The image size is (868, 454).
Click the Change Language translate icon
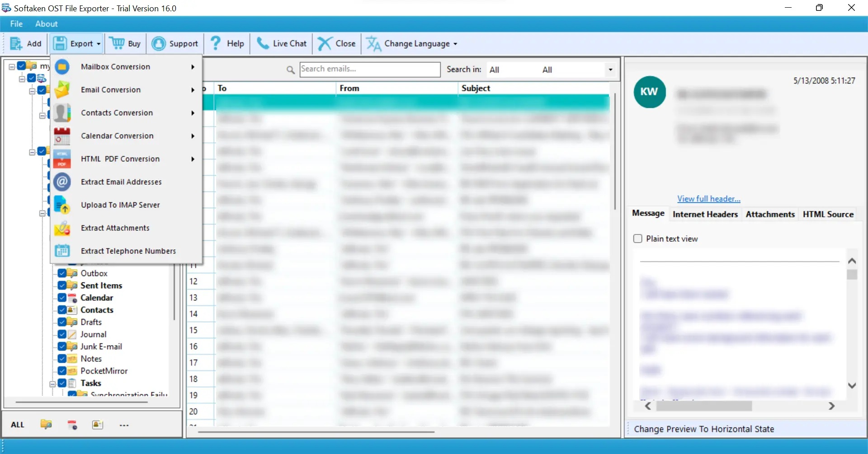click(373, 44)
